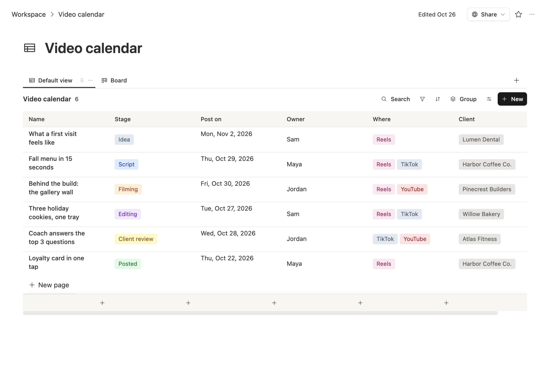Screen dimensions: 550x392
Task: Click the search magnifier icon
Action: click(384, 99)
